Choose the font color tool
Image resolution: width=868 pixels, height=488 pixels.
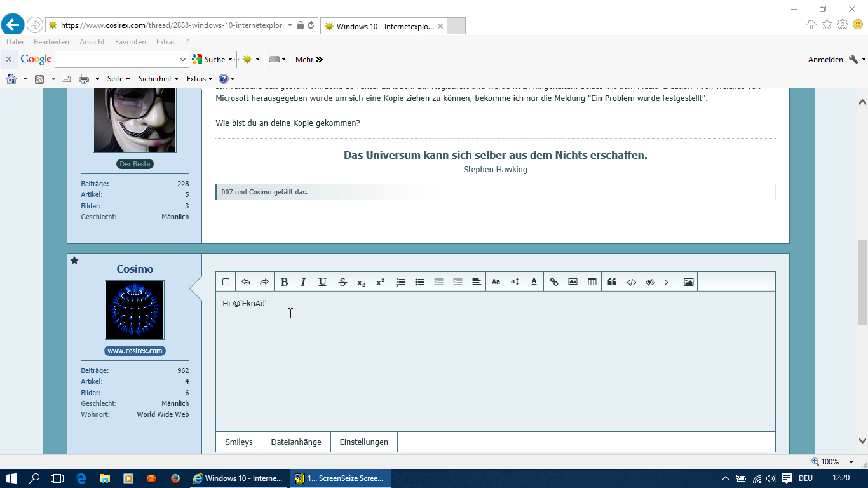(534, 282)
